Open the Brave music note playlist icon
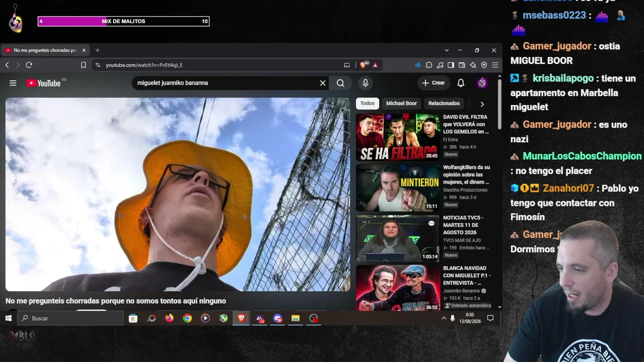The height and width of the screenshot is (362, 644). coord(440,65)
